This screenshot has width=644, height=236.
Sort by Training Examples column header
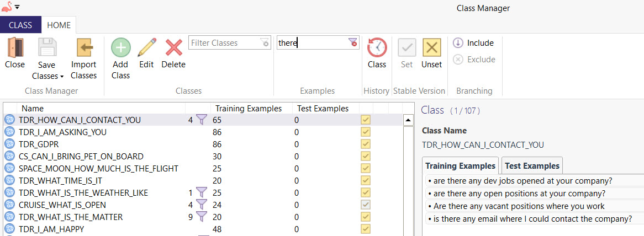pyautogui.click(x=248, y=109)
